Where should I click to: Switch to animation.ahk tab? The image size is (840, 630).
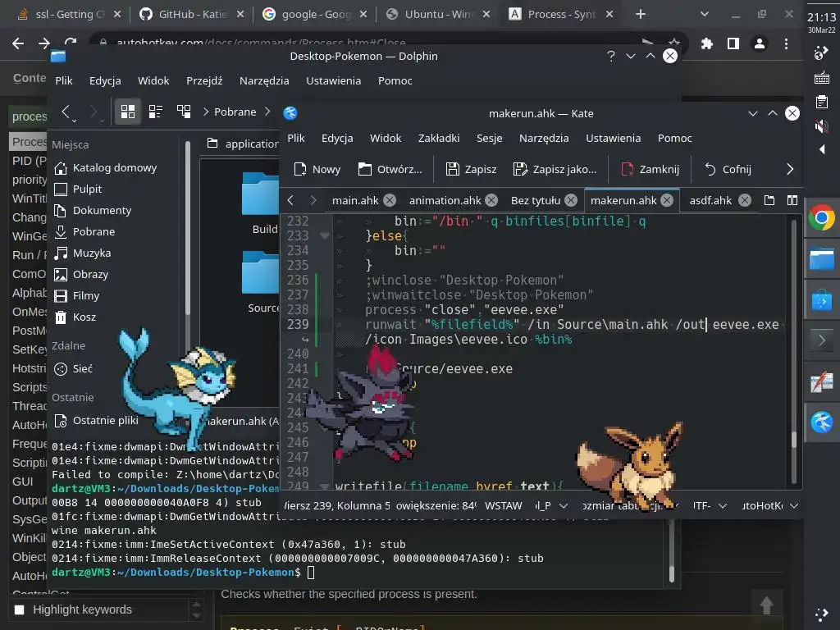[445, 200]
